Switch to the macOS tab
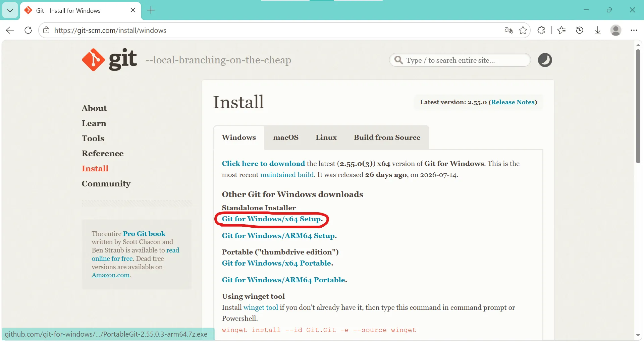Viewport: 644px width, 342px height. pyautogui.click(x=286, y=137)
